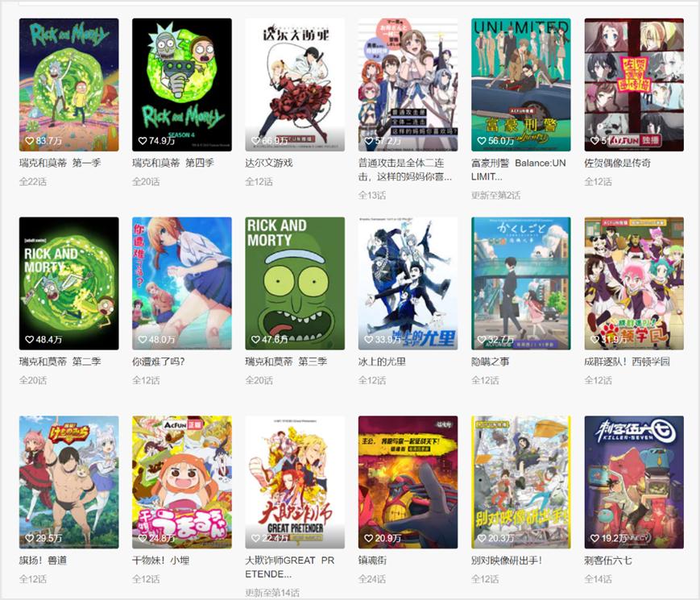Click heart icon on 刺客伍六七 poster

click(x=594, y=539)
